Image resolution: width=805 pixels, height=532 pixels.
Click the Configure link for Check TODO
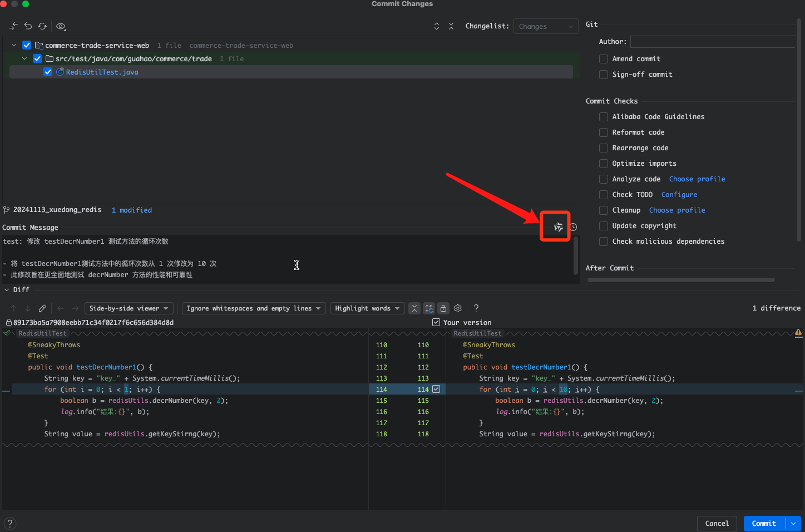pyautogui.click(x=679, y=195)
